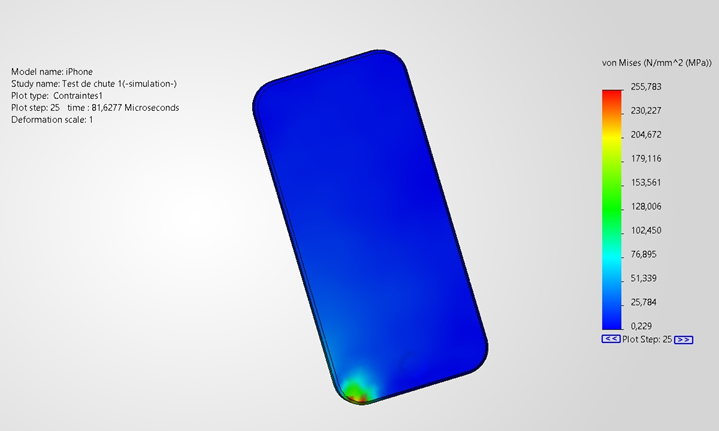Click the 51,339 legend value
The image size is (719, 431).
(x=645, y=278)
